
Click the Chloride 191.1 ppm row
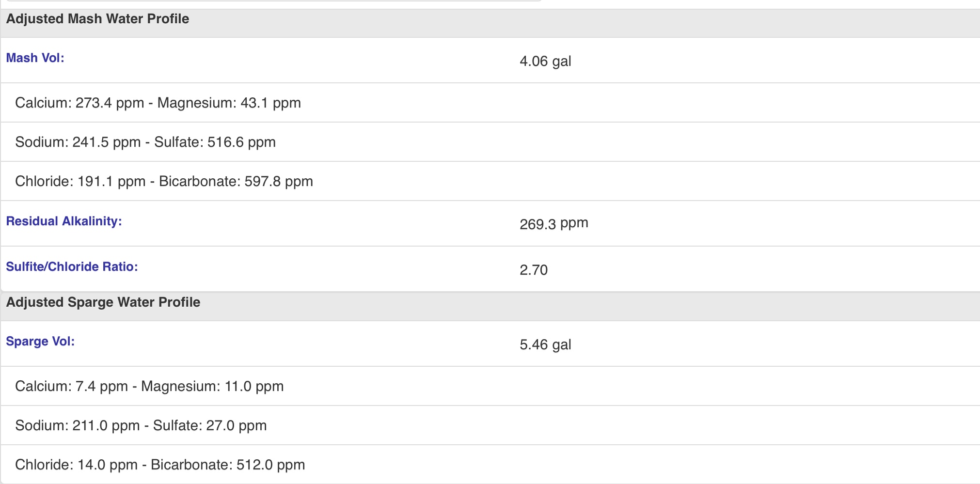(x=490, y=181)
